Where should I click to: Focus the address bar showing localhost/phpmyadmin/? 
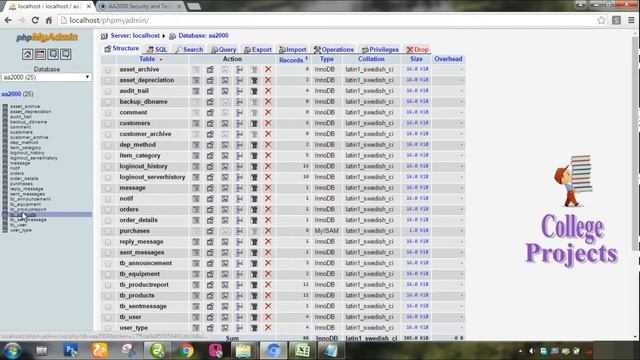coord(327,20)
